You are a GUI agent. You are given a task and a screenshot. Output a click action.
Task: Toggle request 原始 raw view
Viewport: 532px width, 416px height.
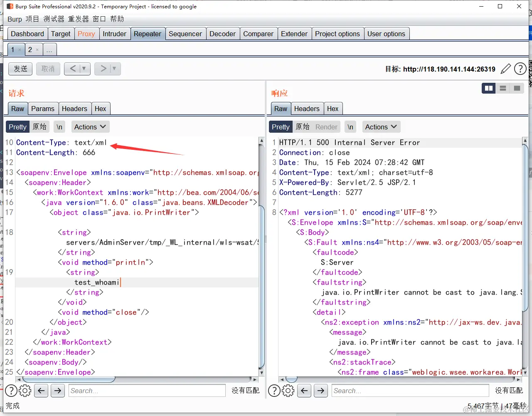point(39,127)
